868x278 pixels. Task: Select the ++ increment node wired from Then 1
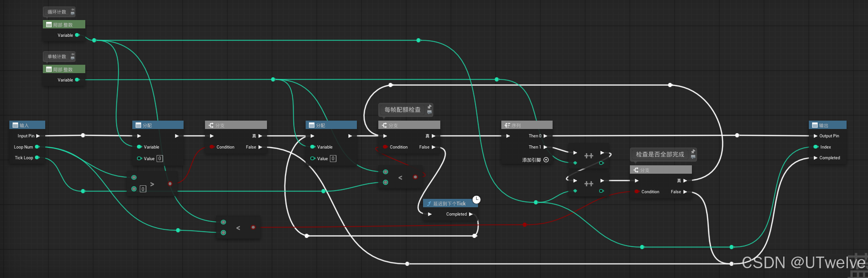[589, 156]
